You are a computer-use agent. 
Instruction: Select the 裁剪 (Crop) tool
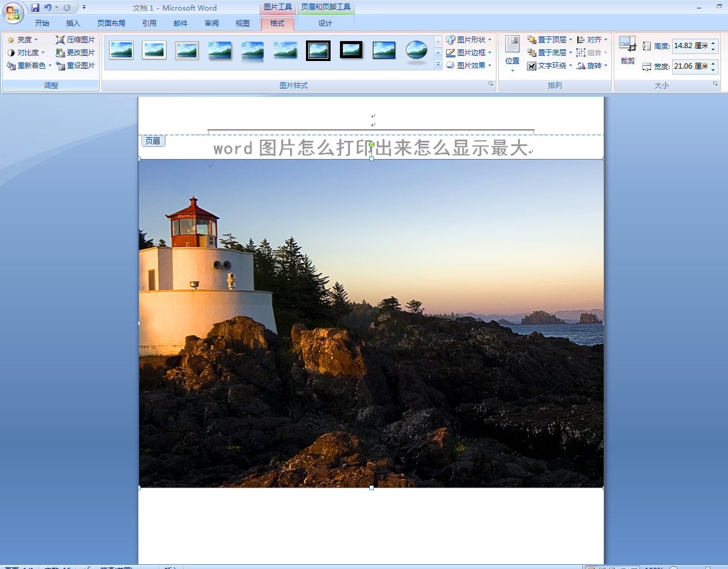coord(627,50)
